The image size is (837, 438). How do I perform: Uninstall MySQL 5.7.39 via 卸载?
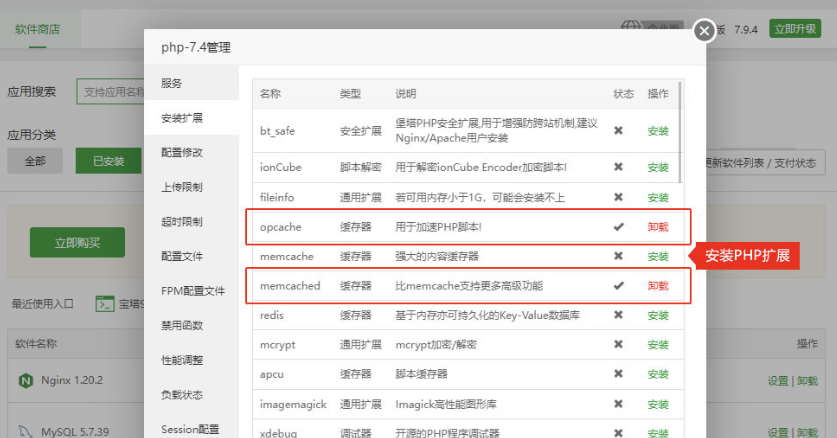click(x=808, y=432)
